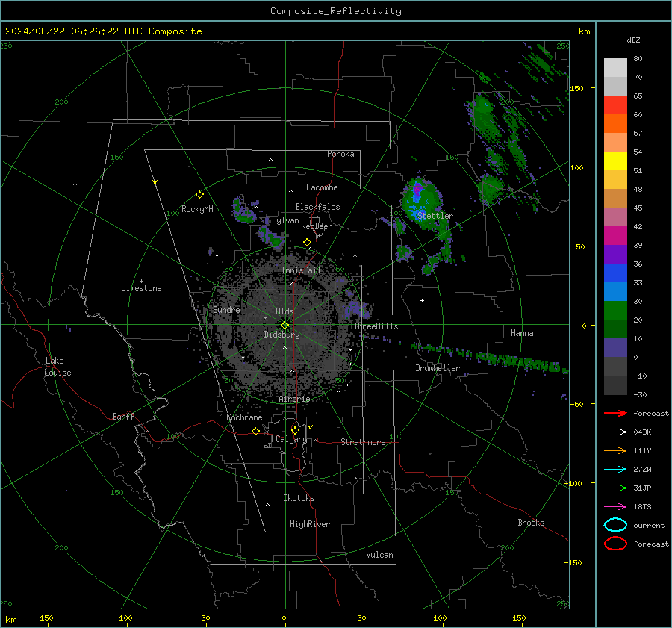Click the light gray swatch at the legend top
Viewport: 672px width, 628px height.
click(615, 68)
